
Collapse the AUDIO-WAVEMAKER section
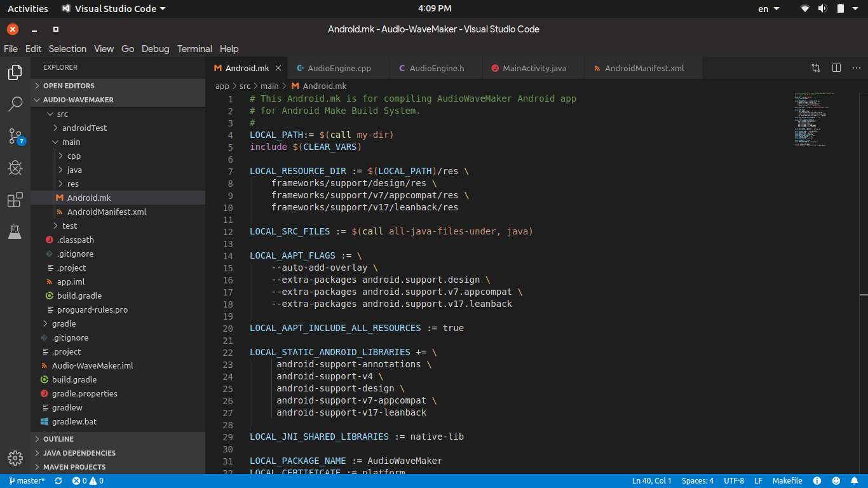tap(118, 100)
